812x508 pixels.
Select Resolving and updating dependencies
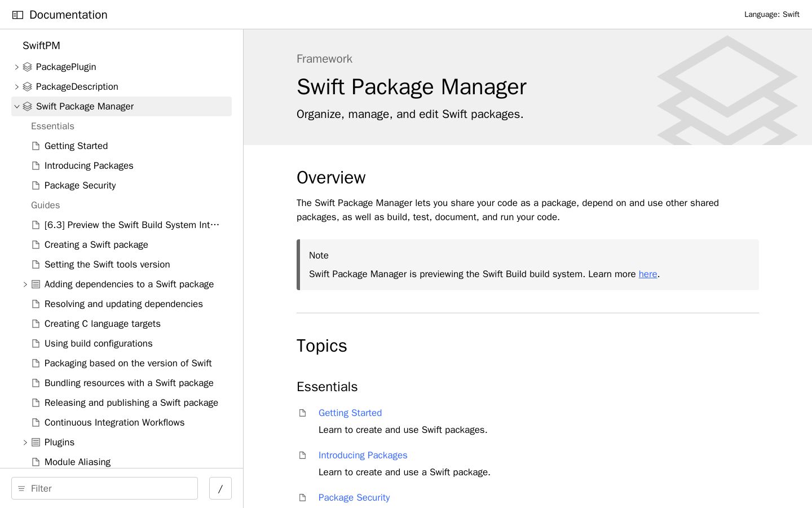[x=123, y=304]
